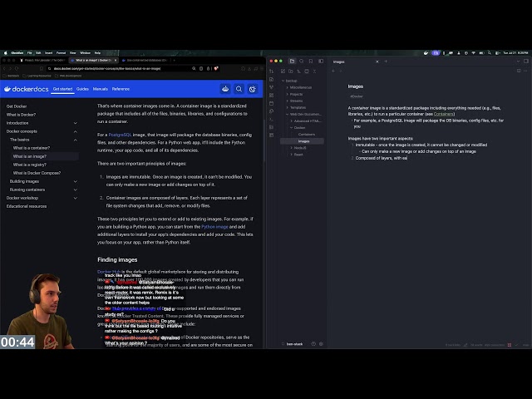Click Obsidian navigate back arrow

pyautogui.click(x=333, y=71)
